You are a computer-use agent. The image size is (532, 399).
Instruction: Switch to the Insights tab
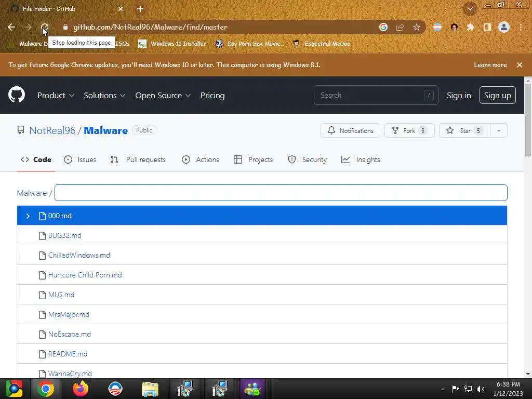pyautogui.click(x=361, y=160)
